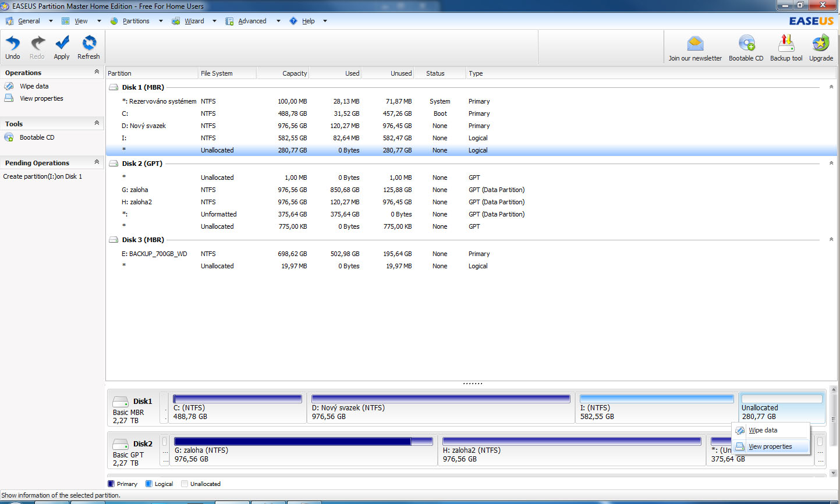
Task: Select View properties in context menu
Action: [x=770, y=446]
